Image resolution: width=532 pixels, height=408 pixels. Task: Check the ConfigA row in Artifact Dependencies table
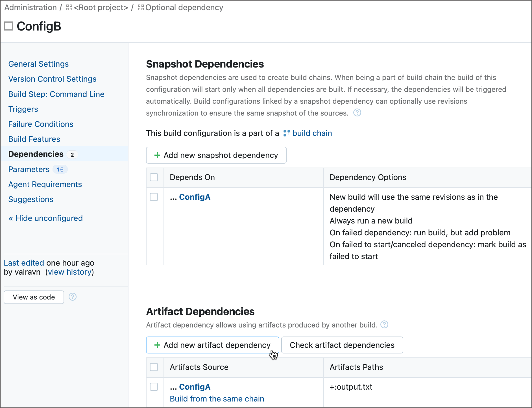point(154,387)
